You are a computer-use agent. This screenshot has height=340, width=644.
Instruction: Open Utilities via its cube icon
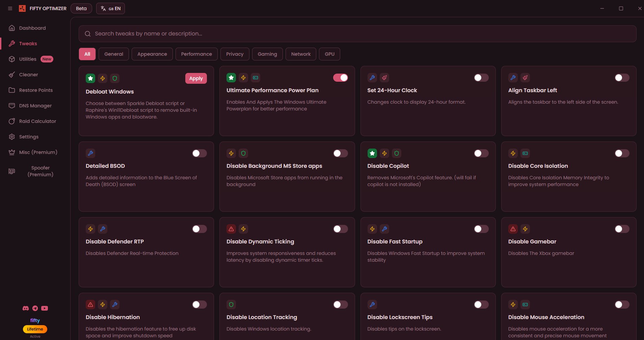pyautogui.click(x=12, y=59)
